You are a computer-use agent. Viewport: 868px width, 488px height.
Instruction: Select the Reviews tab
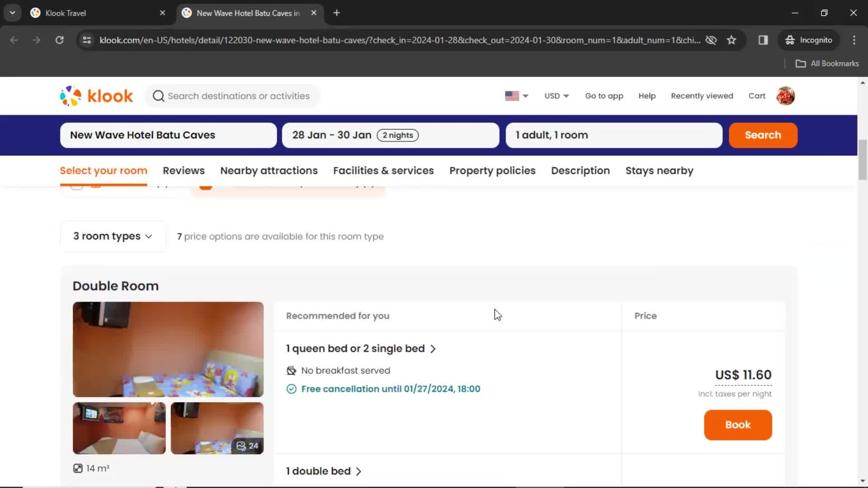point(183,170)
